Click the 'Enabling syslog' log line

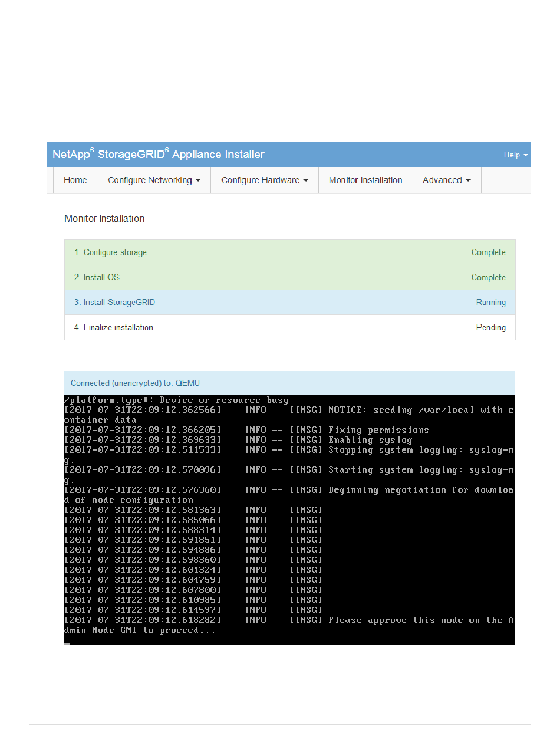pyautogui.click(x=238, y=440)
